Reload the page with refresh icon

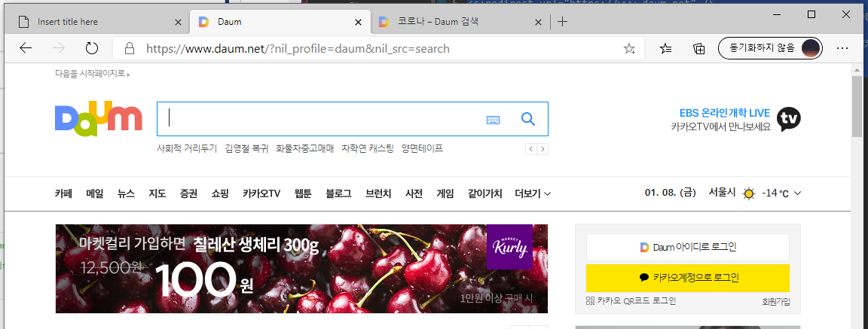click(x=91, y=48)
